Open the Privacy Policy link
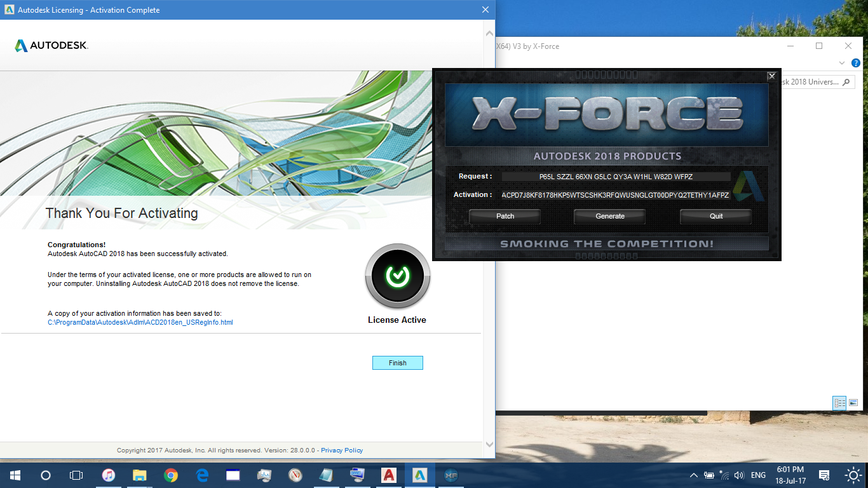 point(342,450)
